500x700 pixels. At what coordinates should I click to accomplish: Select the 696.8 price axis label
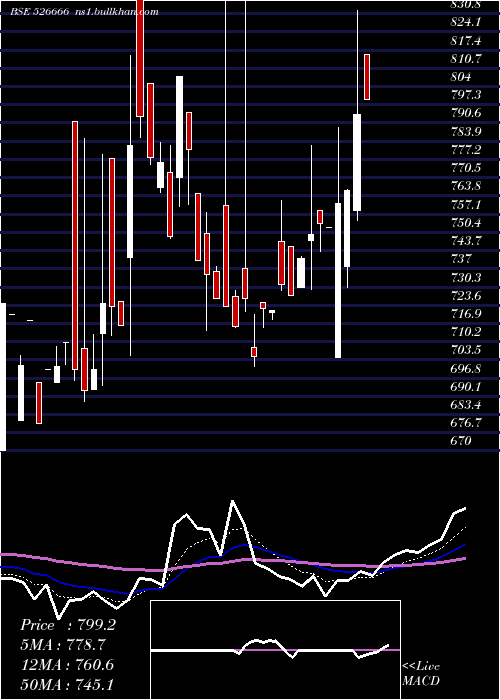coord(466,368)
